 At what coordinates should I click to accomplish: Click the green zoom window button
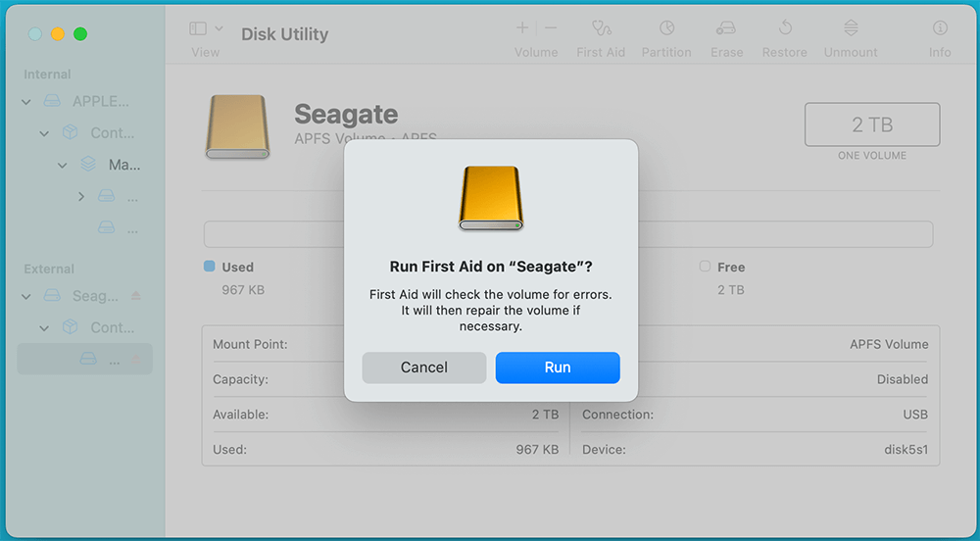80,33
